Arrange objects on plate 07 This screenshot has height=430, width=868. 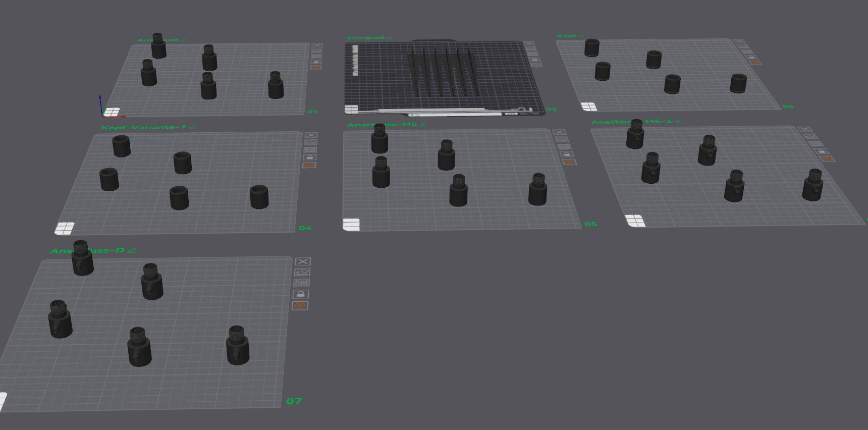point(301,283)
